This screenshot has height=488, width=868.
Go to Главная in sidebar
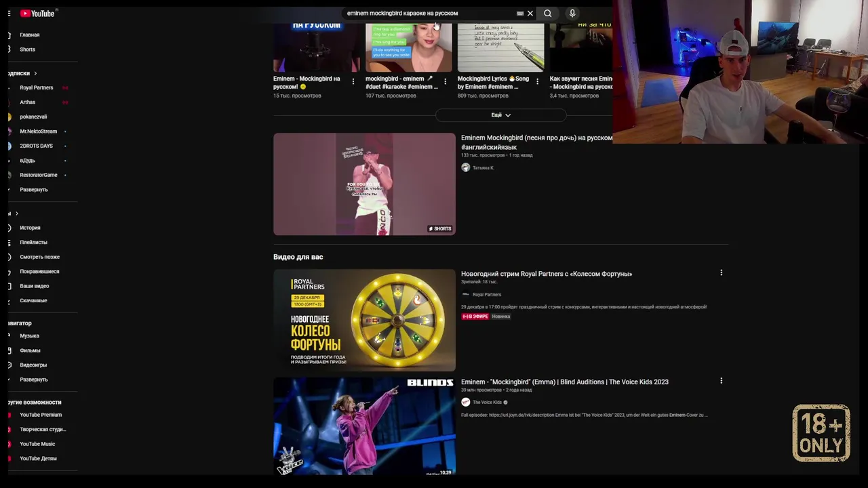29,35
